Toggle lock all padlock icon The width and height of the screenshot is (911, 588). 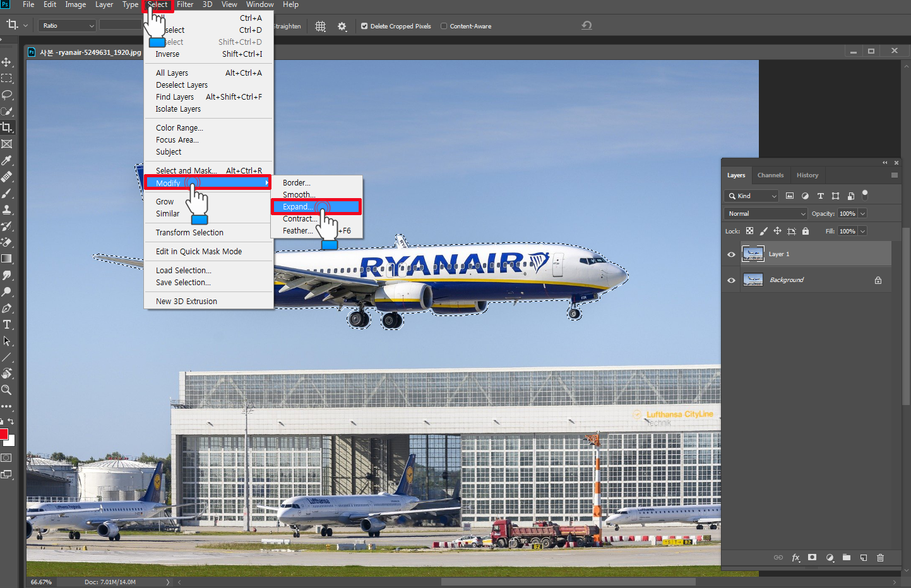[x=806, y=231]
